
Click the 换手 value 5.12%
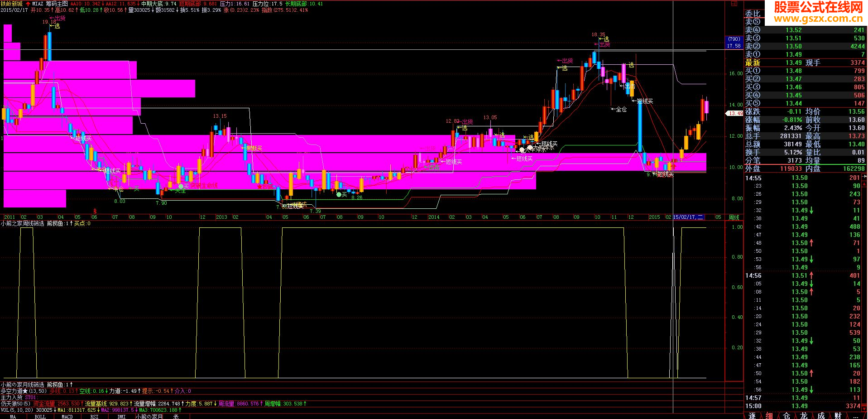[793, 152]
